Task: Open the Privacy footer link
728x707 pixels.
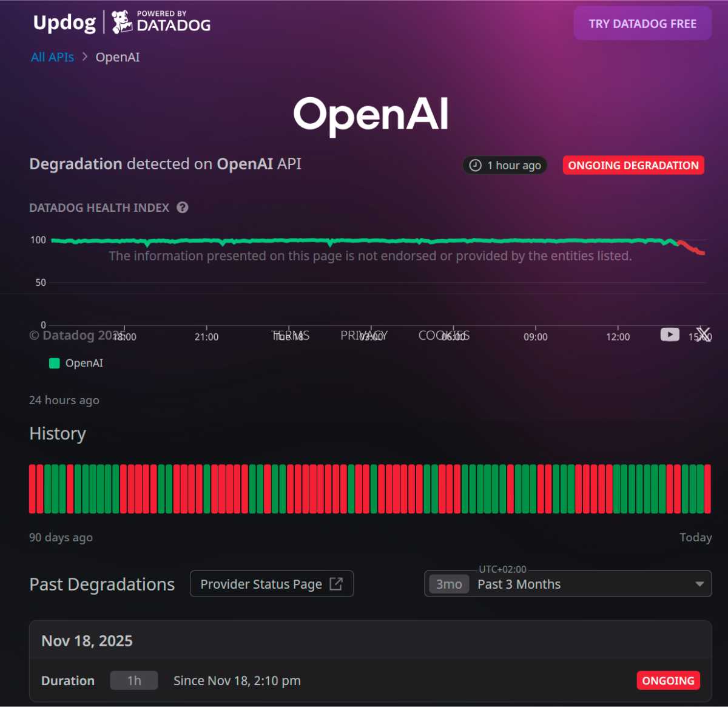Action: [364, 336]
